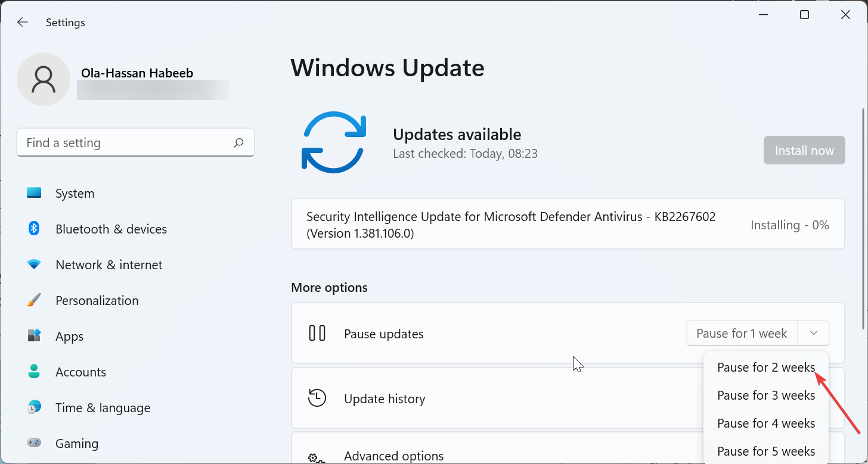Select Pause for 2 weeks from the menu

click(x=766, y=367)
